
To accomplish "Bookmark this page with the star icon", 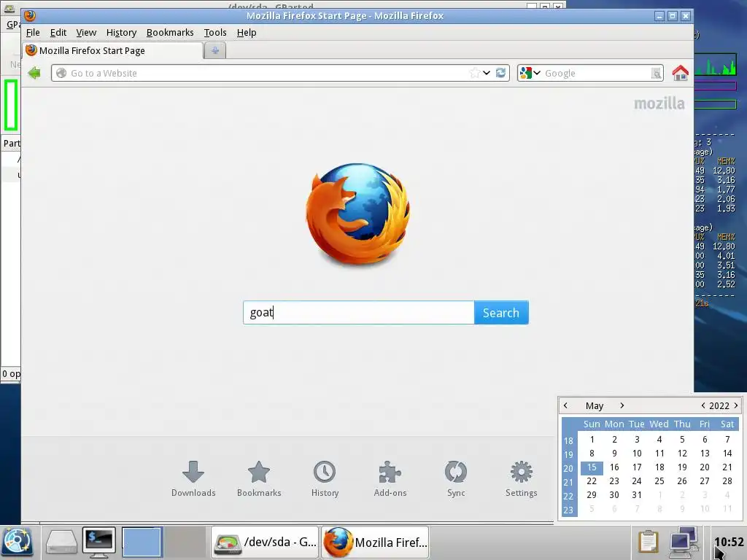I will [x=474, y=73].
